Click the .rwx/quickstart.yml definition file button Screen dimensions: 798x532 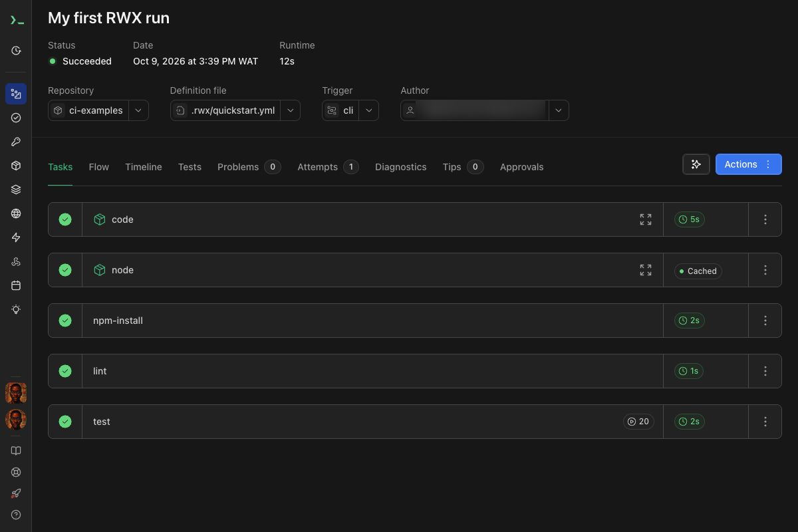[225, 110]
